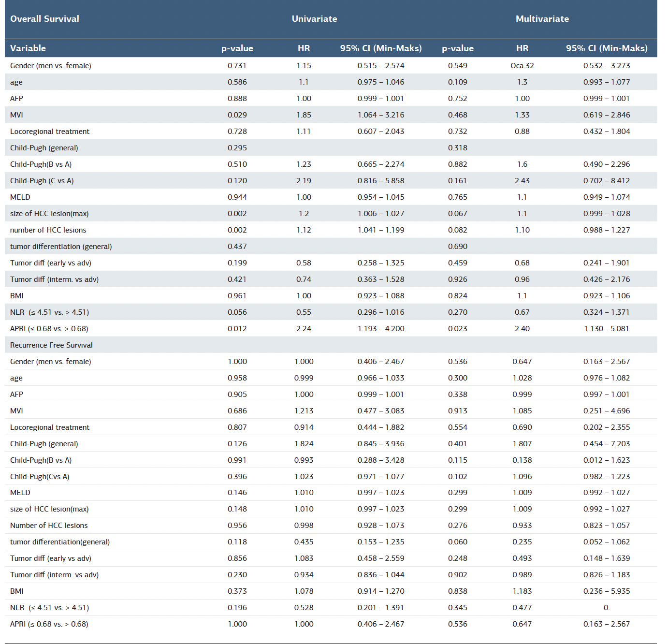
Task: Select the Univariate column group header
Action: (314, 19)
